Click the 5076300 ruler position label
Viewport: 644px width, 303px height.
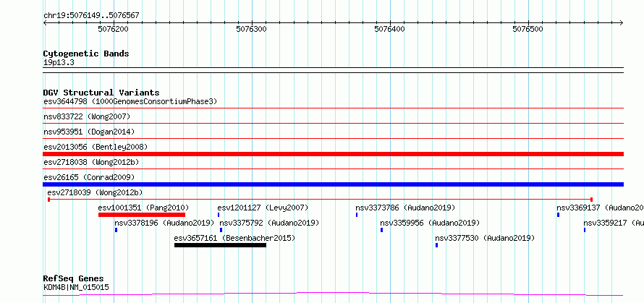(251, 29)
